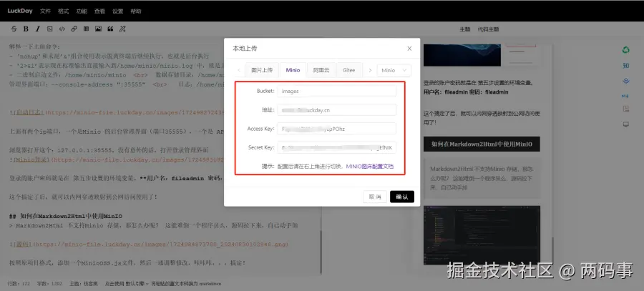Image resolution: width=644 pixels, height=291 pixels.
Task: Click the ## 如何在Markdown2Html中使用MinIO editor line
Action: pyautogui.click(x=66, y=216)
